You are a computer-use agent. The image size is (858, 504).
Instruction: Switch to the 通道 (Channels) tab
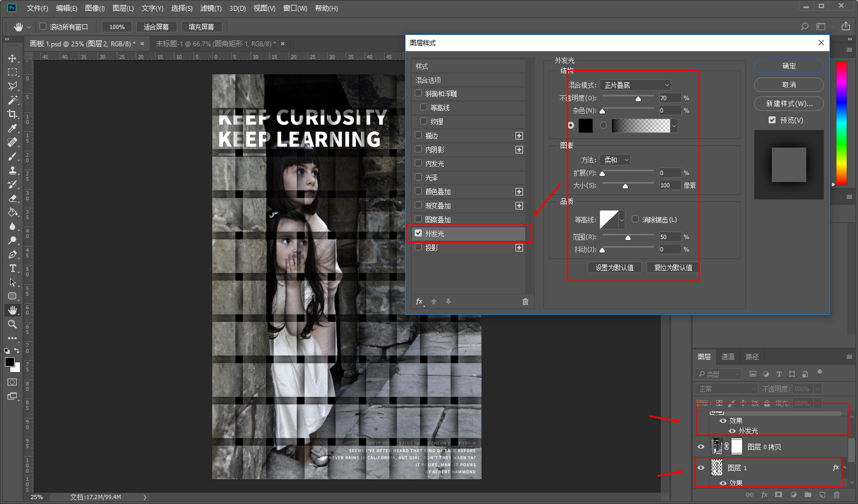coord(728,356)
